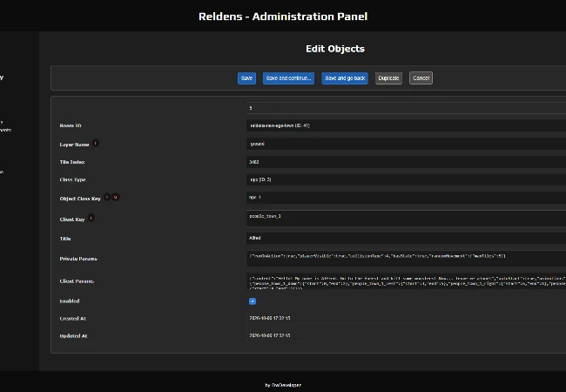Viewport: 566px width, 392px height.
Task: Click the Class Type label
Action: (72, 179)
